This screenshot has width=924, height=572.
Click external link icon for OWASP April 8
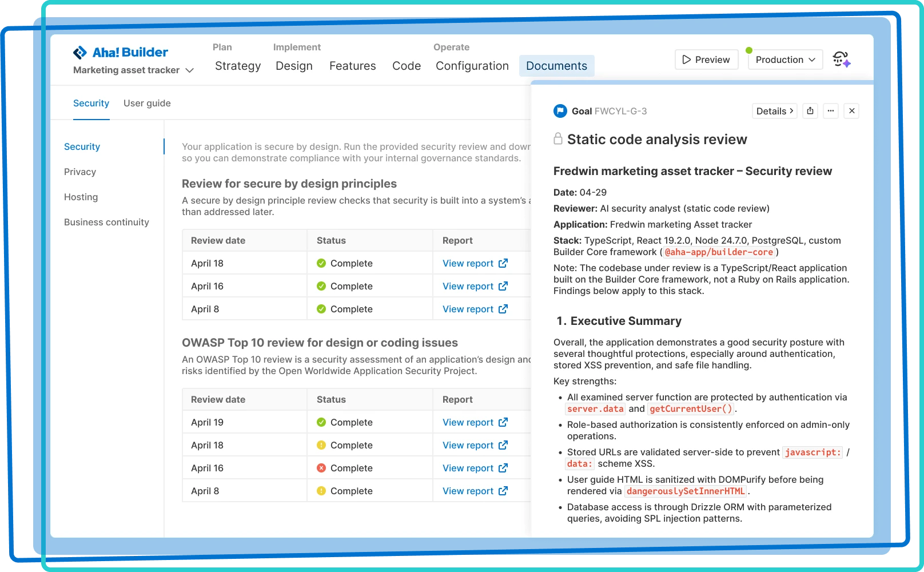click(x=503, y=491)
